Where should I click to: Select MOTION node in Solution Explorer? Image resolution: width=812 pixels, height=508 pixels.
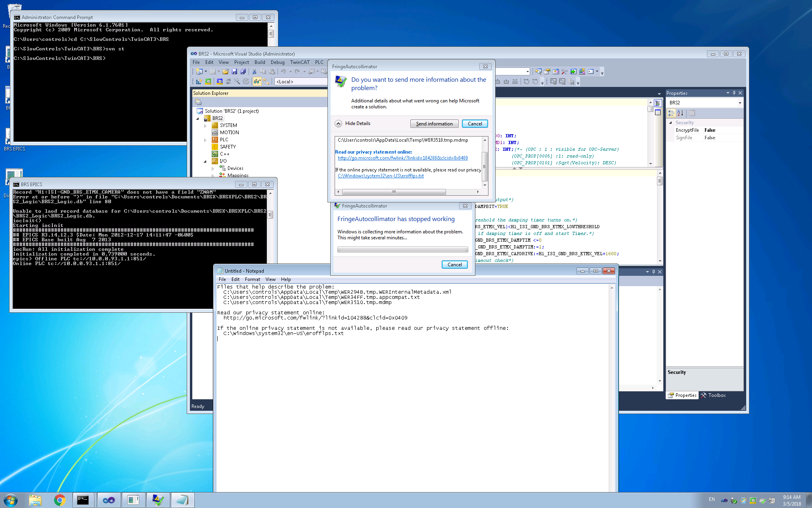(229, 133)
